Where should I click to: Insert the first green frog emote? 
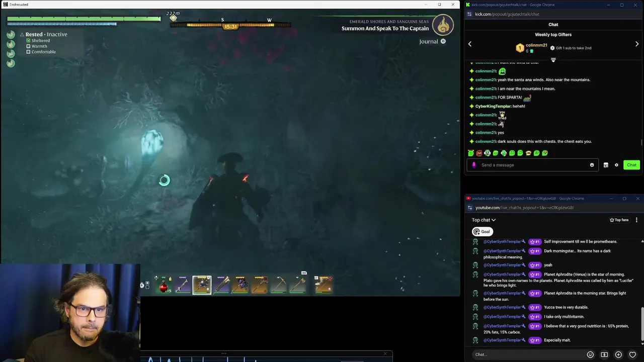point(471,153)
